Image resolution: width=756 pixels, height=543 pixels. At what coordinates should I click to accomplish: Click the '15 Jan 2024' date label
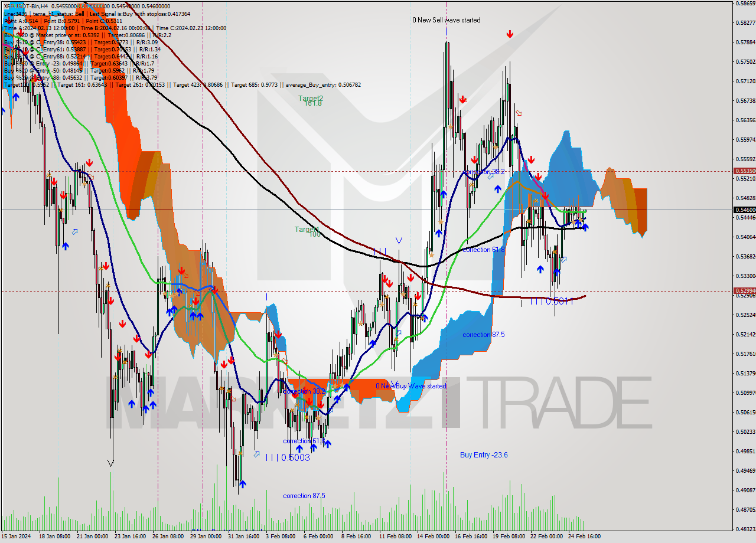coord(17,537)
